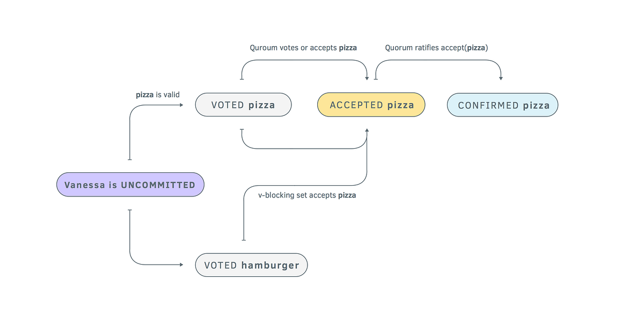Click arrowhead pointing up below ACCEPTED pizza
Screen dimensions: 644x322
[367, 130]
